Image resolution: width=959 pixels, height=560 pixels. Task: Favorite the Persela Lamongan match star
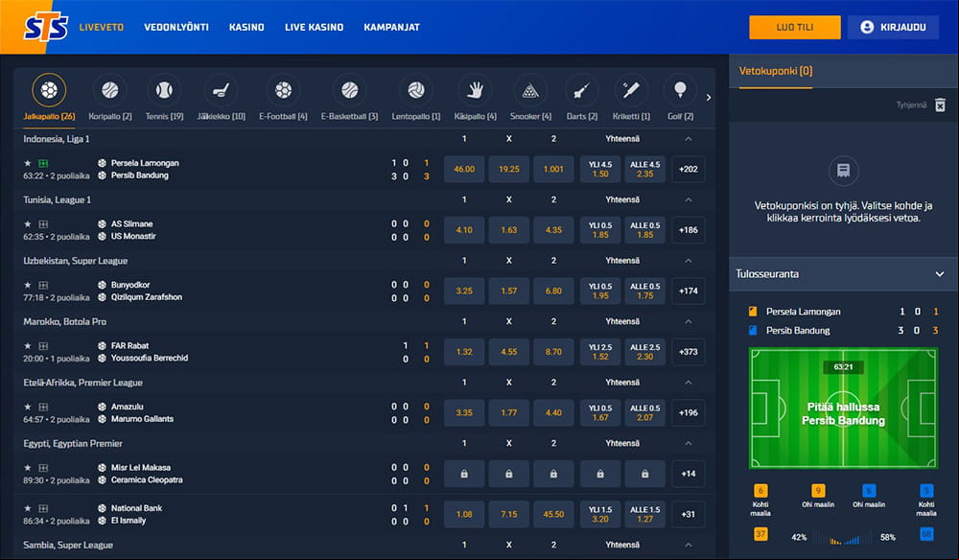click(28, 163)
